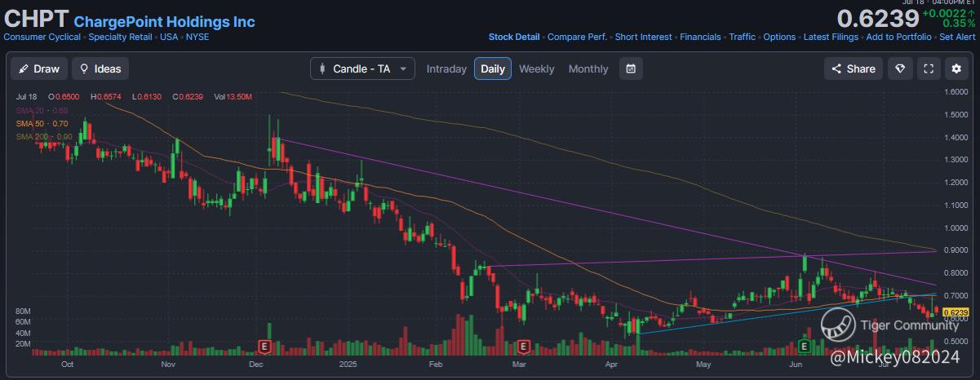Go to Stock Detail

pyautogui.click(x=514, y=37)
